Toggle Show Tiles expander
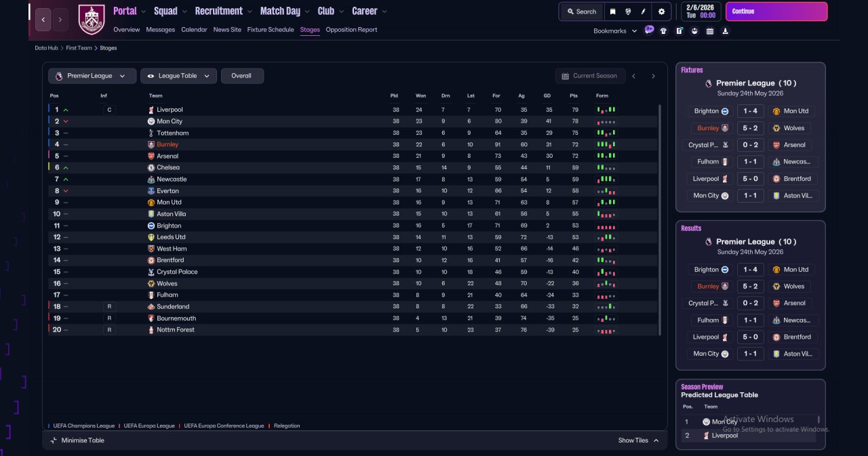The image size is (868, 456). [x=638, y=440]
